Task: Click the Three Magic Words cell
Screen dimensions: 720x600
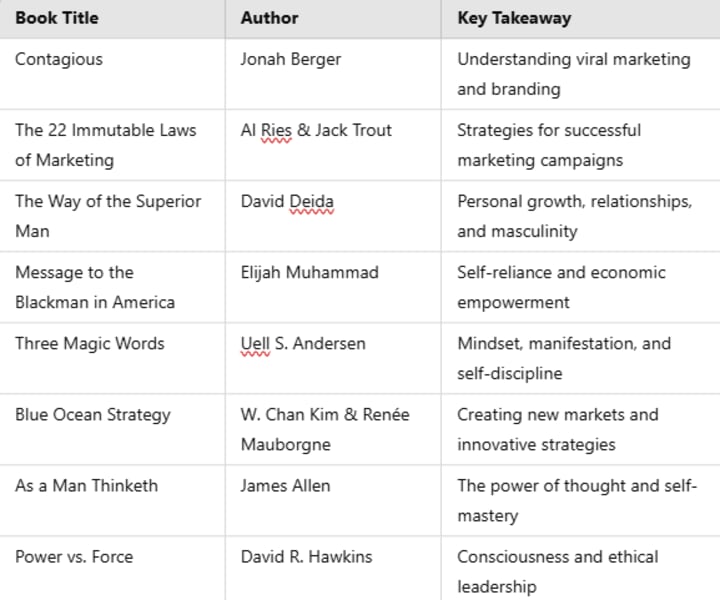Action: [x=112, y=359]
